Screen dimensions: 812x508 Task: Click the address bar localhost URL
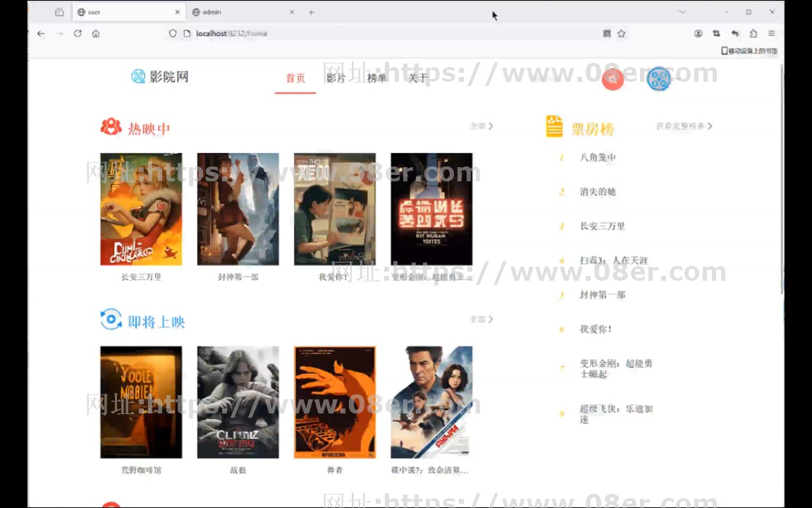pyautogui.click(x=231, y=34)
